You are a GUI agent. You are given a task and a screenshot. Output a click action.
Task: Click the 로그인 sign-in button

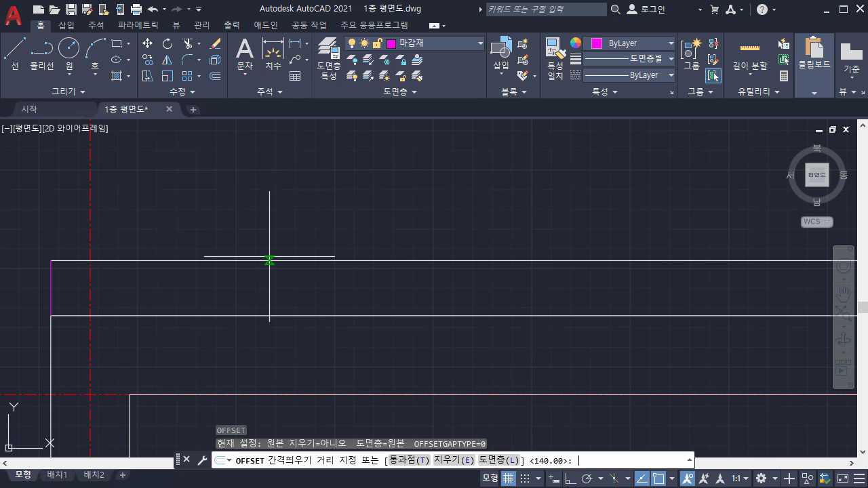point(647,9)
